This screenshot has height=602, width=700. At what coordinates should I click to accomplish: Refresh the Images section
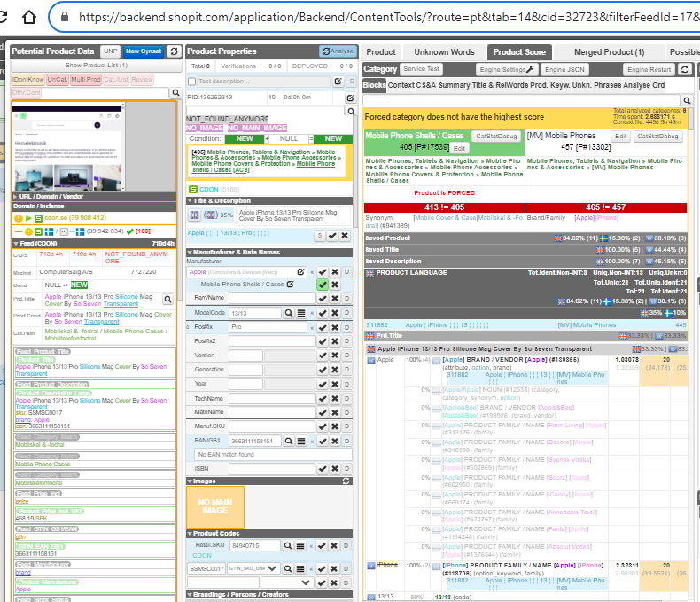(x=346, y=481)
